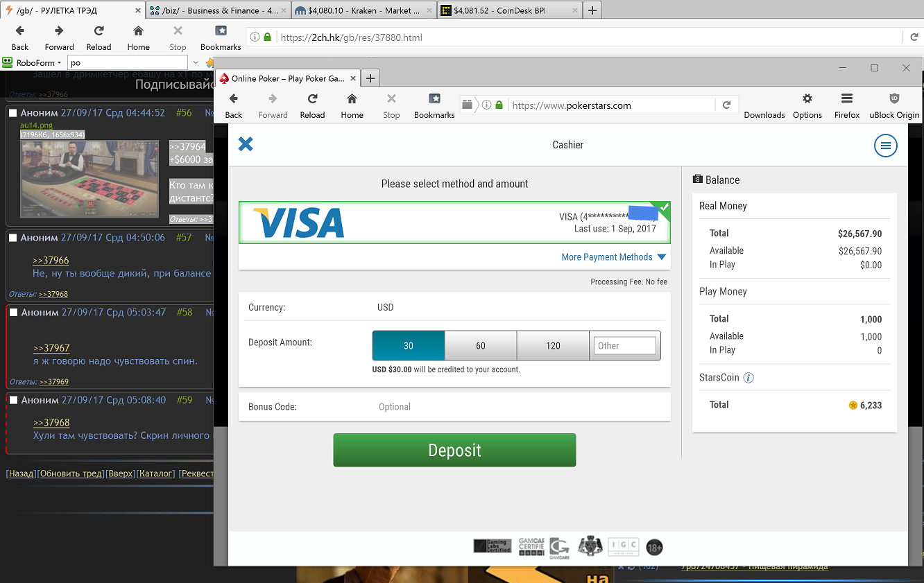Open the Firefox menu button
Screen dimensions: 924x583
point(847,106)
